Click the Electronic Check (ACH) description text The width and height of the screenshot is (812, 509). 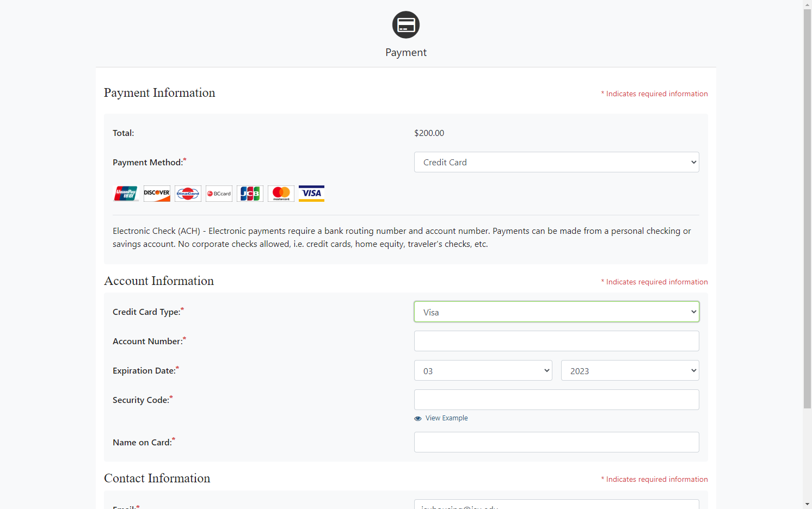(x=402, y=238)
